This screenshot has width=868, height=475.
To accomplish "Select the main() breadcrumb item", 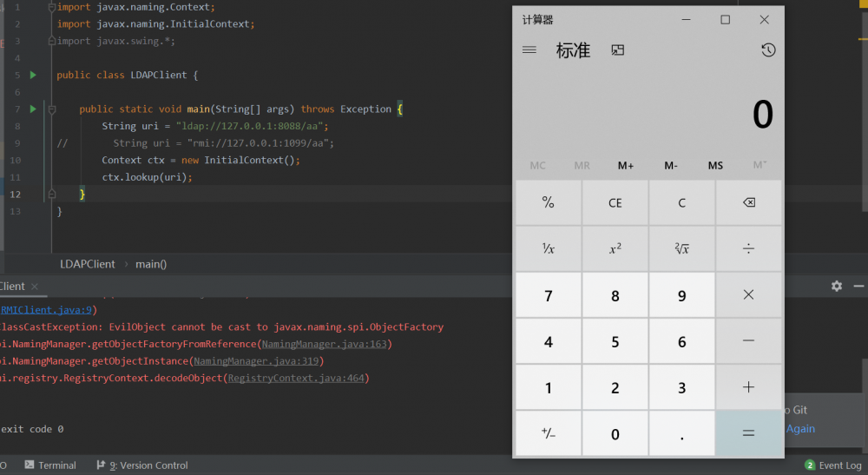I will [x=151, y=264].
